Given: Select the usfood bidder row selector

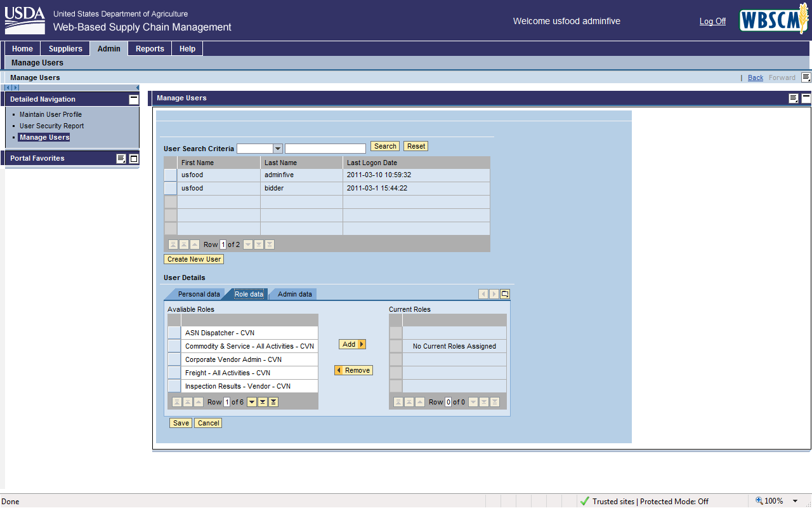Looking at the screenshot, I should pos(171,189).
